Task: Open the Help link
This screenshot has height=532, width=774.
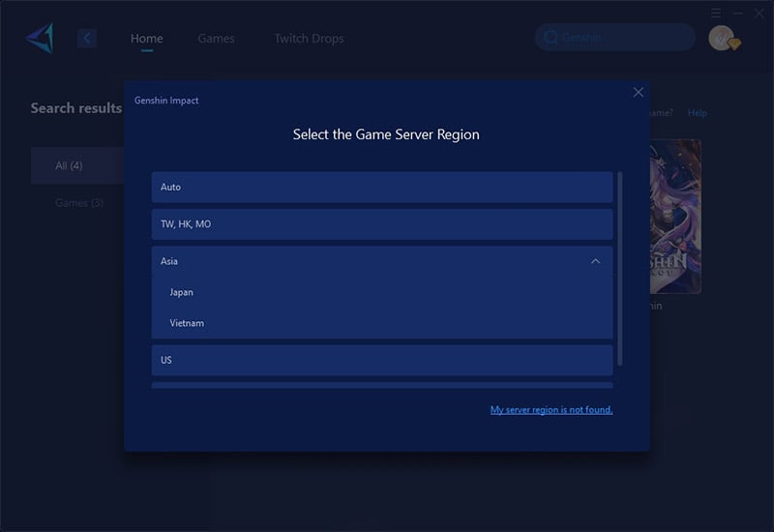Action: pyautogui.click(x=697, y=113)
